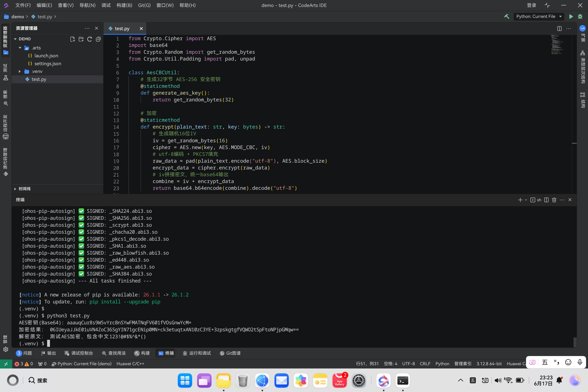Open settings gear in activity bar

pyautogui.click(x=5, y=349)
